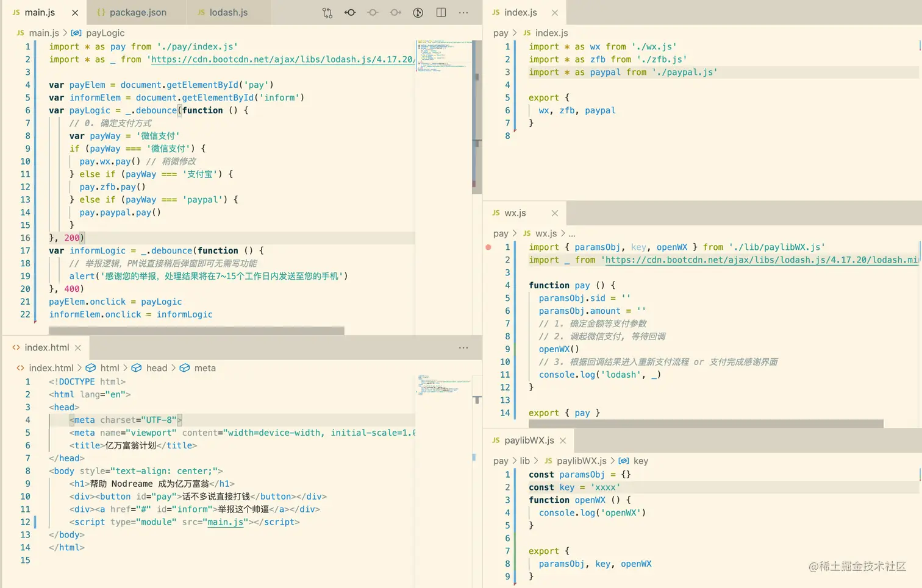Open changes with the compare icon
Image resolution: width=922 pixels, height=588 pixels.
pos(327,12)
